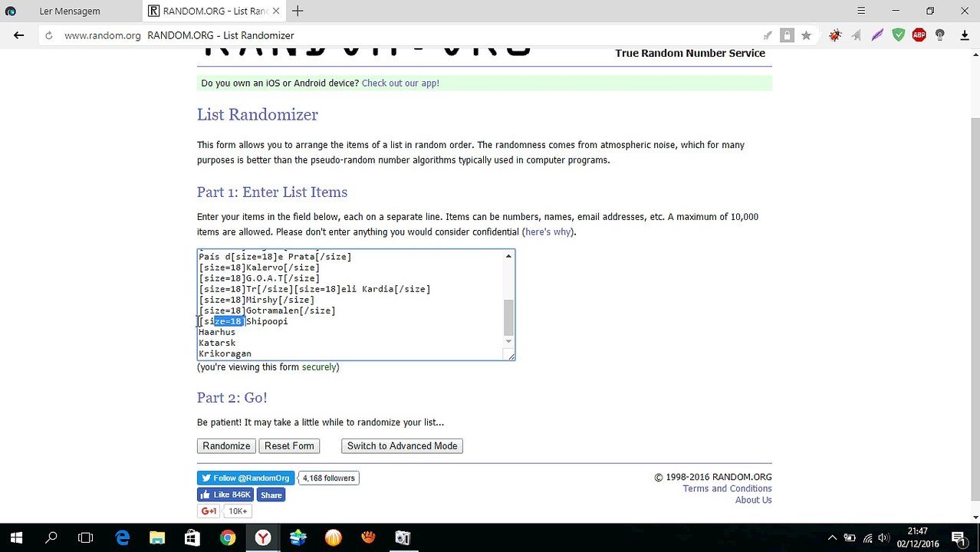Open the ABP Adblock Plus extension

pos(919,35)
